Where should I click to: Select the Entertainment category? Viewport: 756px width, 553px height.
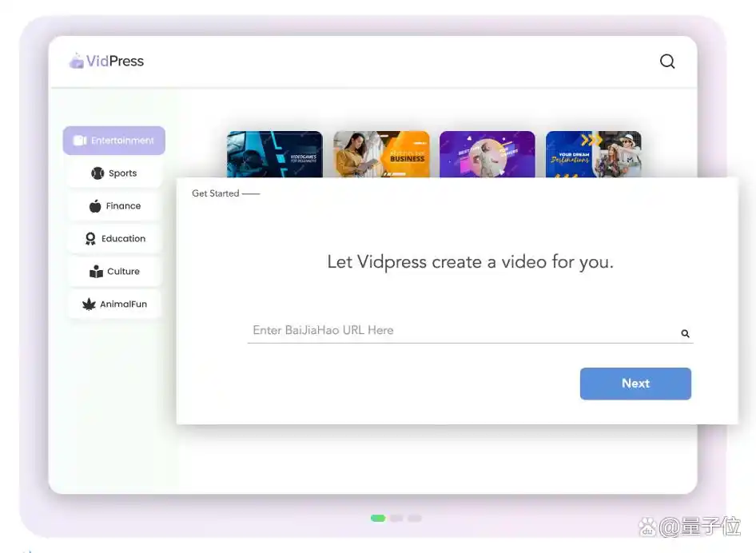114,141
